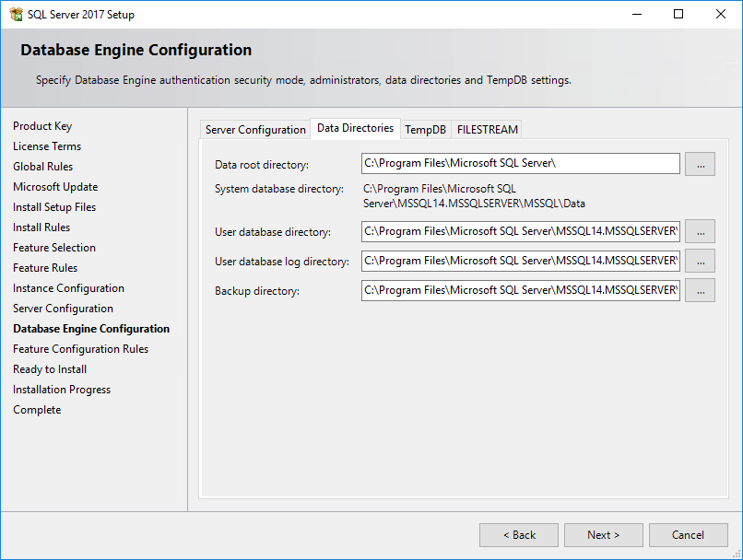Click the 'User database log directory:' label
Screen dimensions: 743x560
(x=282, y=262)
